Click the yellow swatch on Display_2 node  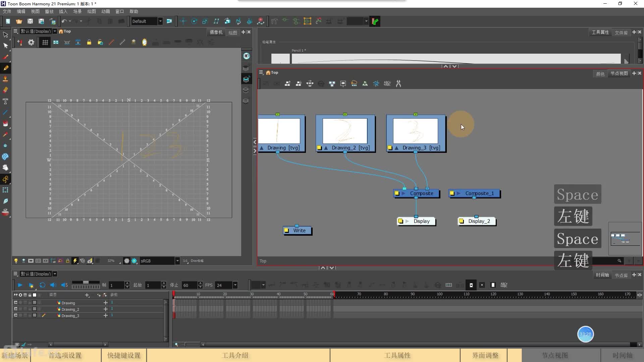(x=462, y=221)
